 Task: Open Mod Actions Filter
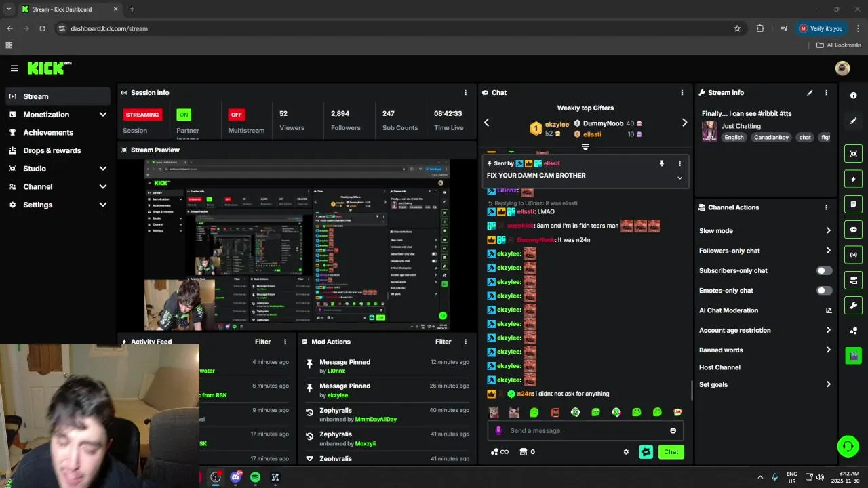(443, 342)
